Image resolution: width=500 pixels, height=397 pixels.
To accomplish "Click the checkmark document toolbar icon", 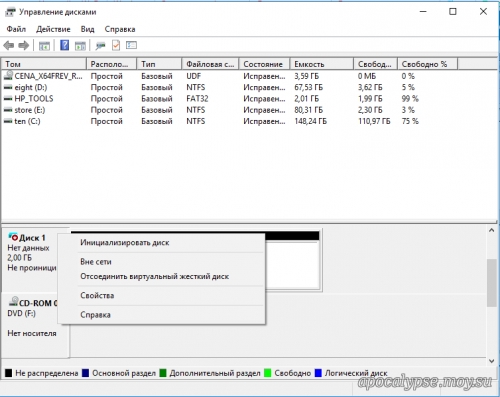I will [116, 45].
